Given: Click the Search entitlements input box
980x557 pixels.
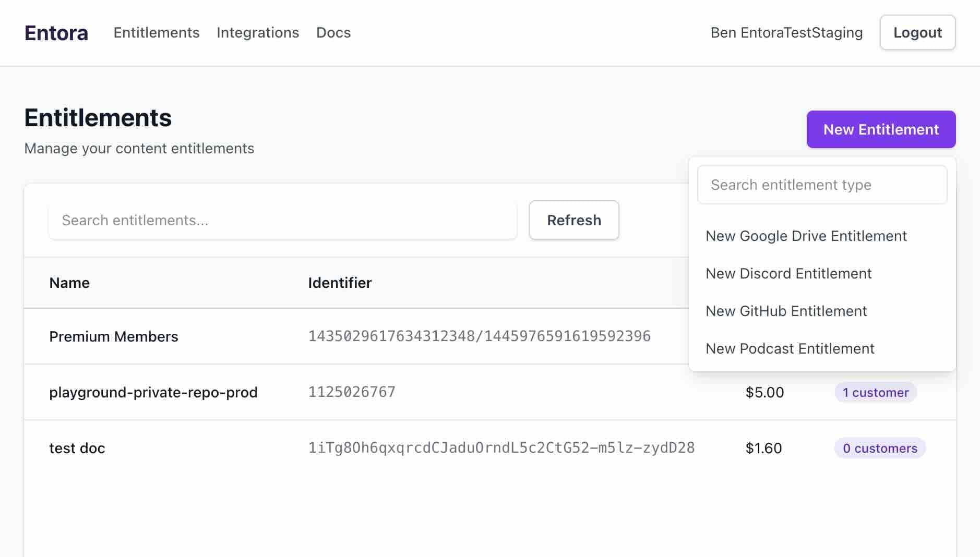Looking at the screenshot, I should click(282, 221).
